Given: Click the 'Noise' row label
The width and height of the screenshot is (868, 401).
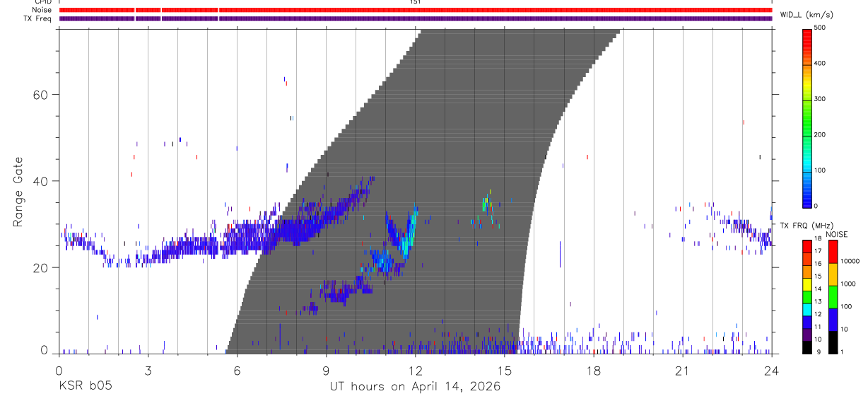Looking at the screenshot, I should coord(42,11).
